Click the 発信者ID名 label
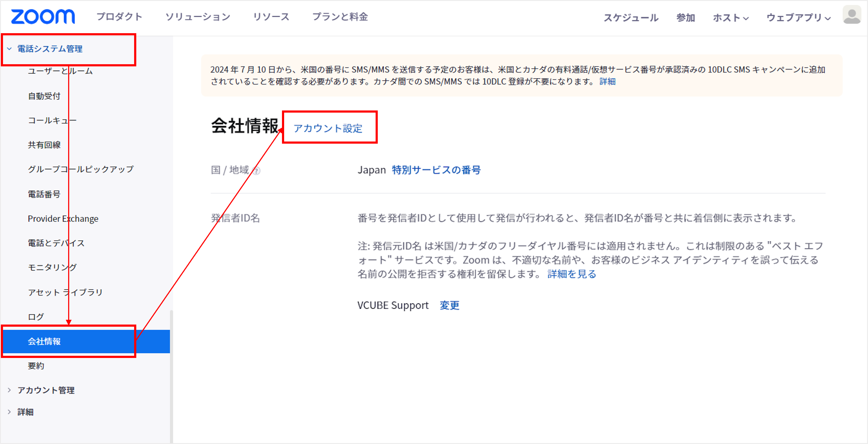 click(x=235, y=218)
